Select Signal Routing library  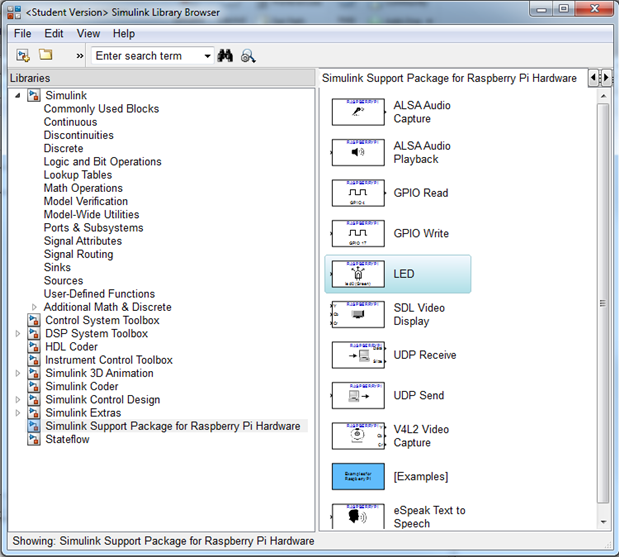coord(79,254)
